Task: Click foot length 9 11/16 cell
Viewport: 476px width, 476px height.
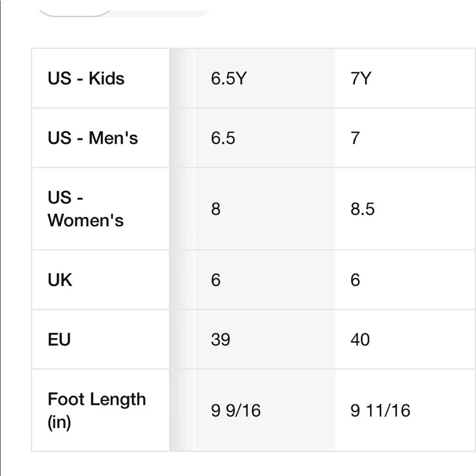Action: coord(405,410)
